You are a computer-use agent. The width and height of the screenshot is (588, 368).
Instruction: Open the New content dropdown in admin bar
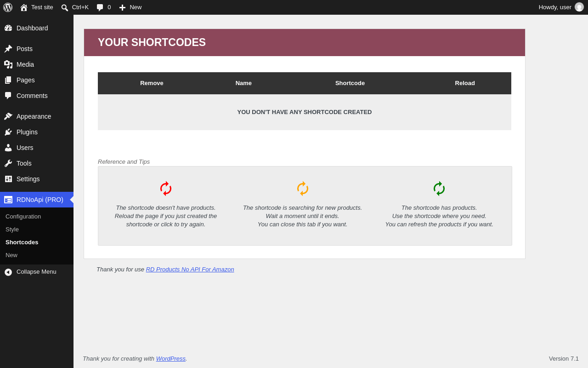point(130,7)
